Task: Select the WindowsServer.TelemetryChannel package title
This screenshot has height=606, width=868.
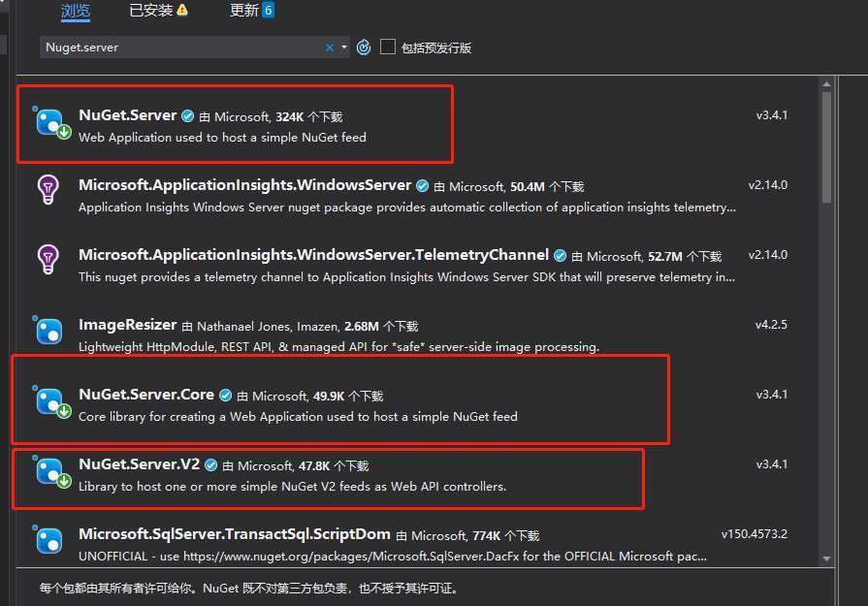Action: (314, 255)
